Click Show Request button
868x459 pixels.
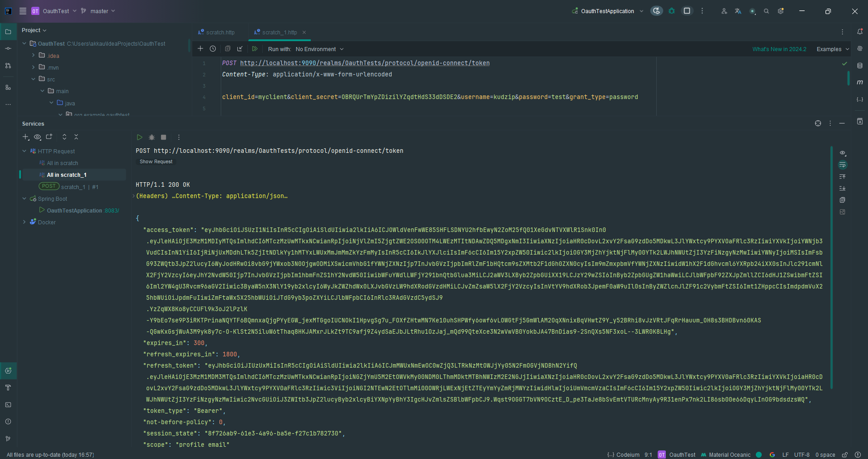156,161
